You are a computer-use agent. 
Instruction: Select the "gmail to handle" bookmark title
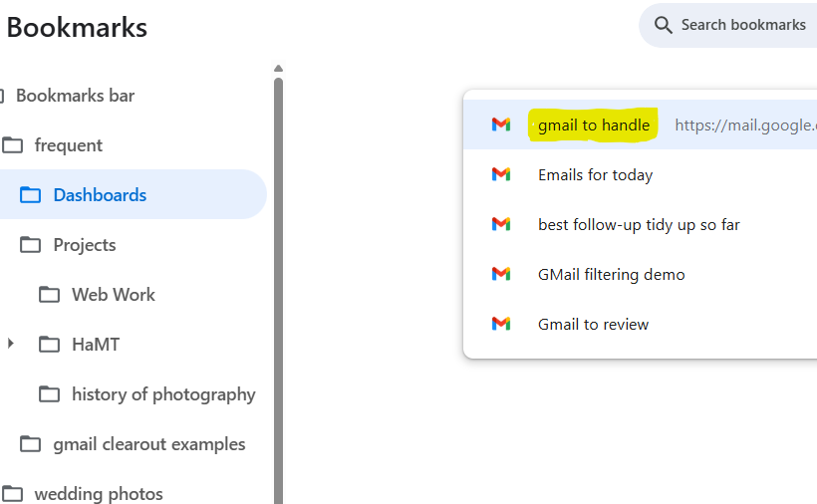pyautogui.click(x=593, y=125)
